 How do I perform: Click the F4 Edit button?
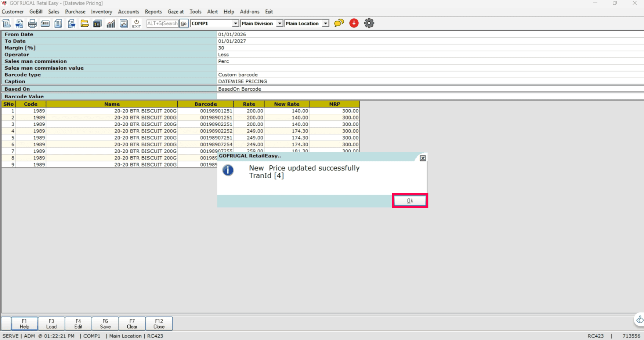pyautogui.click(x=78, y=323)
